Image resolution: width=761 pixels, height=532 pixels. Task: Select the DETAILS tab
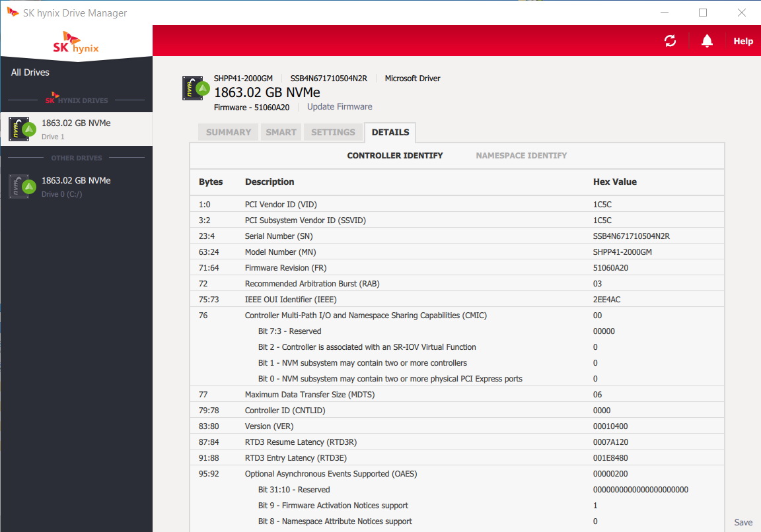coord(390,132)
